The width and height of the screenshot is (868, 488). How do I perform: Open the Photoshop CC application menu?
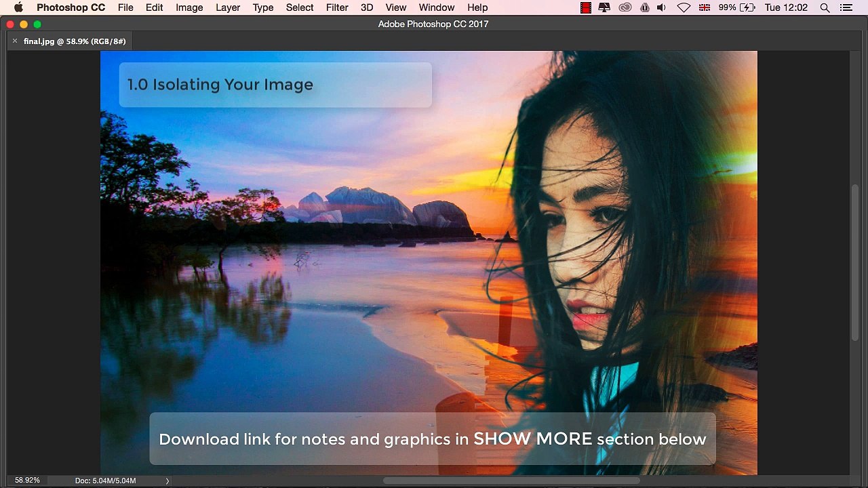click(x=71, y=7)
